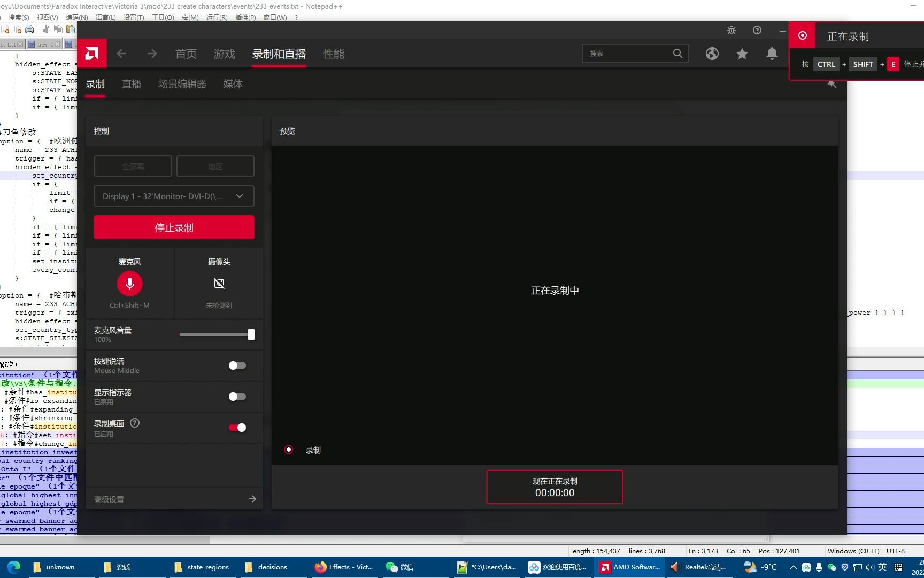This screenshot has width=924, height=578.
Task: Switch to AMD Software taskbar item
Action: coord(629,567)
